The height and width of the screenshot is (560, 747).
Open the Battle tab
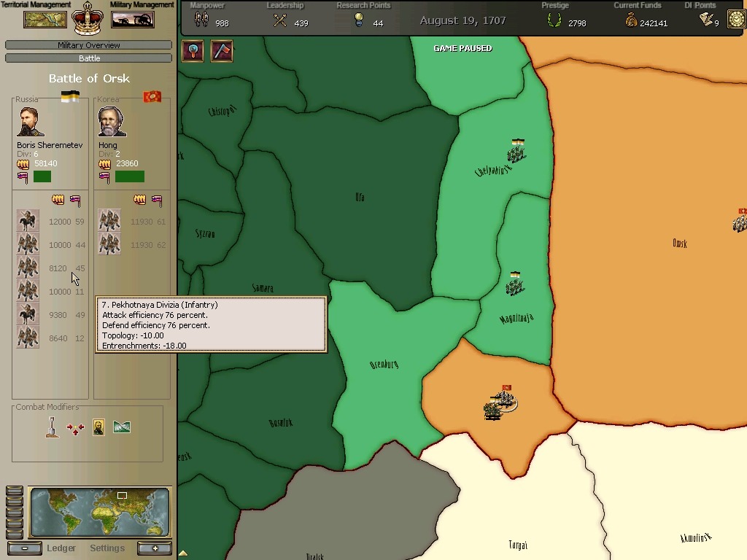click(x=88, y=58)
